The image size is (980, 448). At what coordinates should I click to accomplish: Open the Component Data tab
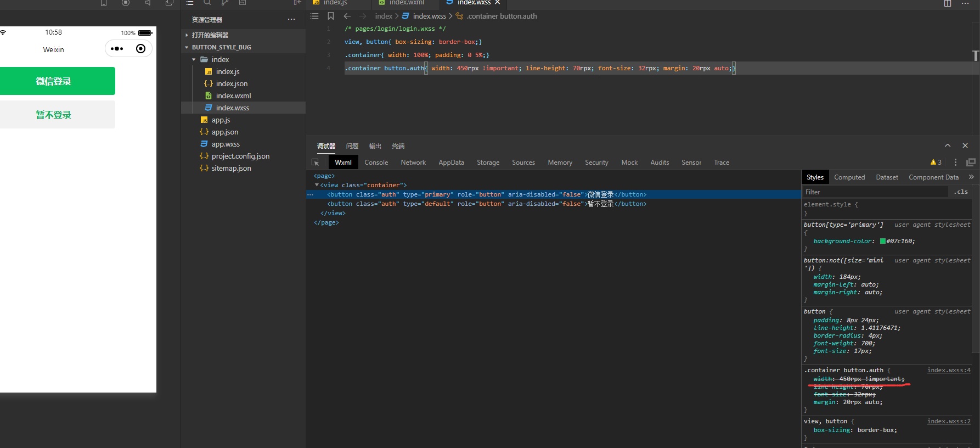(933, 177)
